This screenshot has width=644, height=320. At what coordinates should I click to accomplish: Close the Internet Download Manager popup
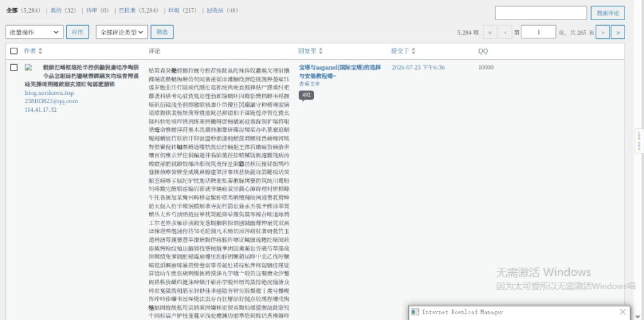point(623,312)
